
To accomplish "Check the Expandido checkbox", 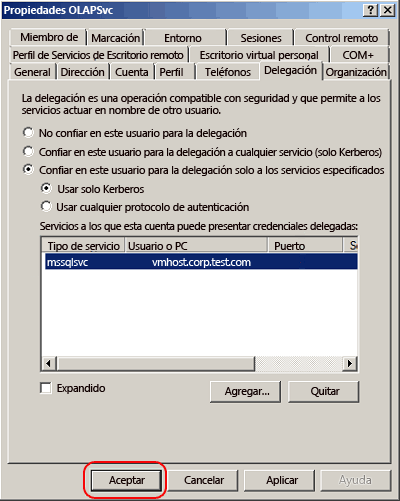I will [46, 388].
